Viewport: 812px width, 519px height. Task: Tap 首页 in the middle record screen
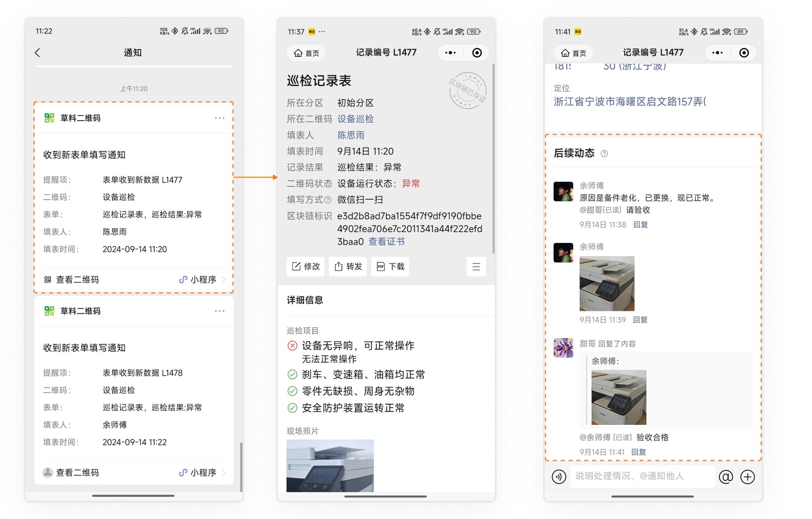[306, 53]
